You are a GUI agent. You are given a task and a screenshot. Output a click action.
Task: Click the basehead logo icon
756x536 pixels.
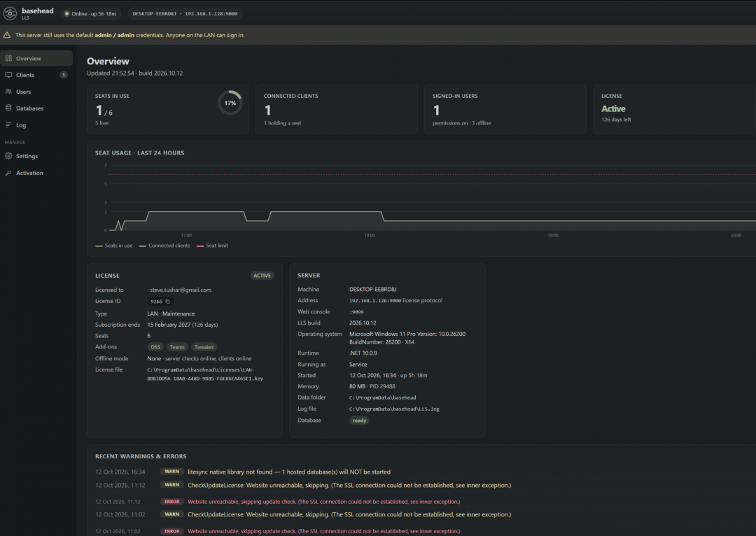(x=10, y=13)
